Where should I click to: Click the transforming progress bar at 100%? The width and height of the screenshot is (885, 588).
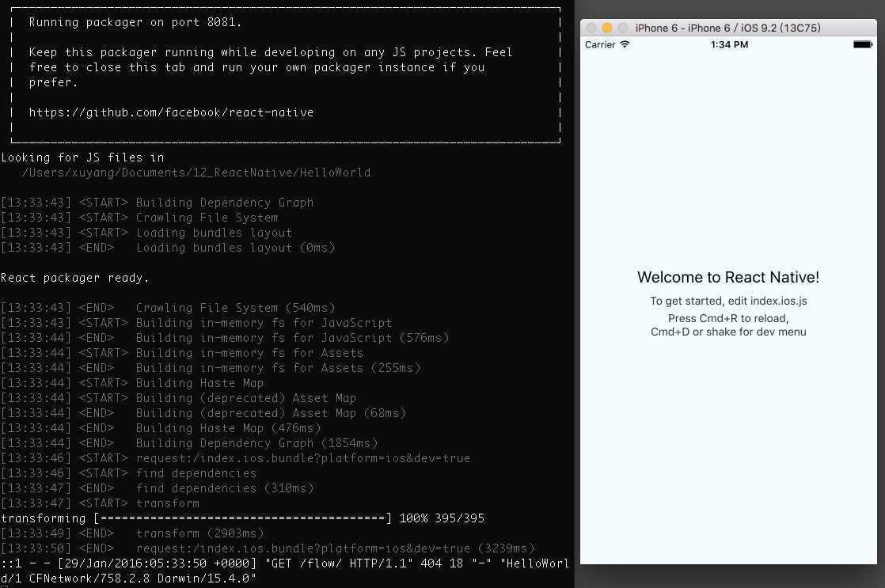tap(243, 518)
